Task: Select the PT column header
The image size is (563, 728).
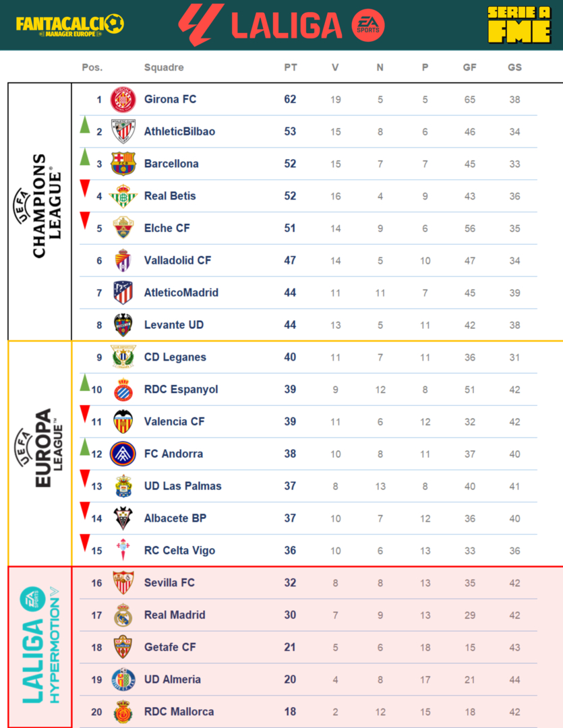Action: point(291,67)
